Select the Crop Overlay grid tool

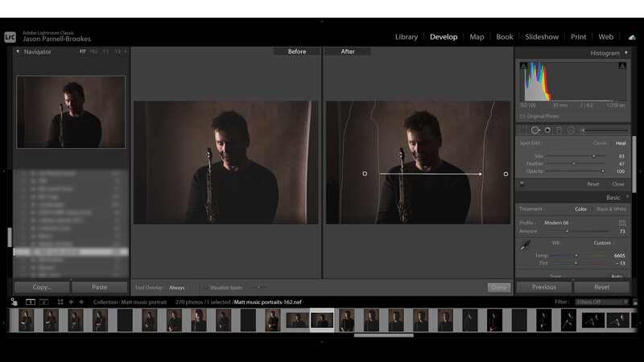(522, 130)
